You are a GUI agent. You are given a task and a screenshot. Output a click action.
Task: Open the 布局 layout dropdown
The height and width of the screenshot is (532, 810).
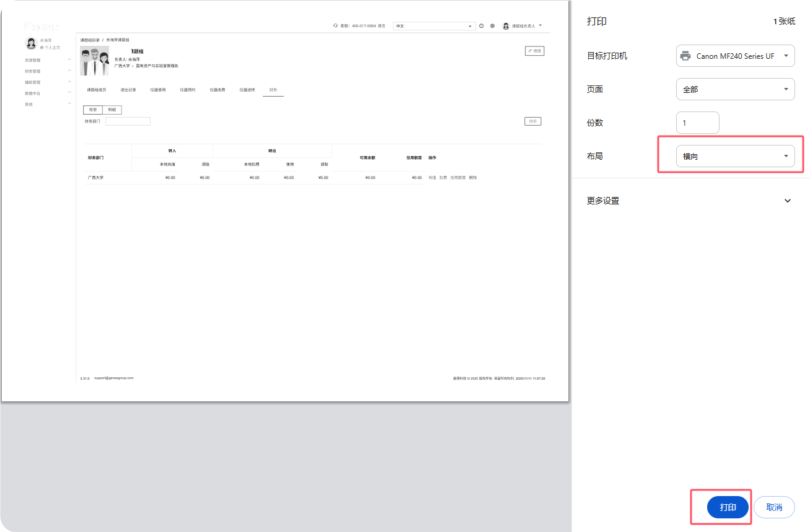[735, 156]
